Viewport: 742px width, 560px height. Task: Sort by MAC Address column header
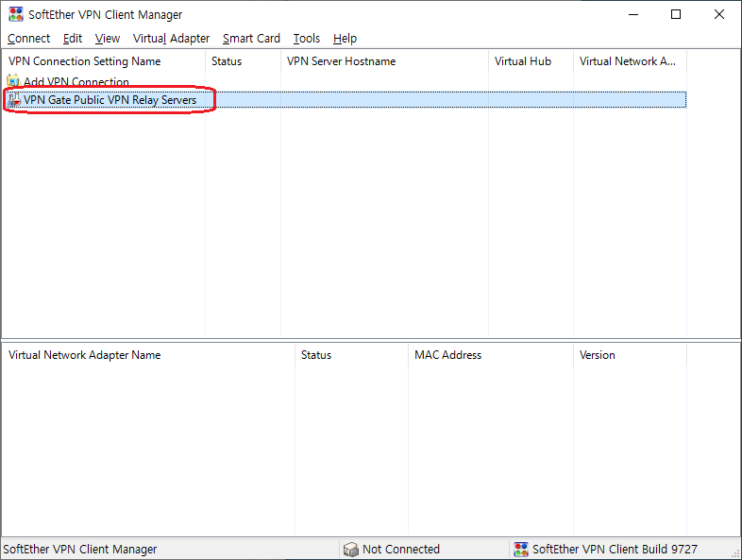[x=491, y=355]
